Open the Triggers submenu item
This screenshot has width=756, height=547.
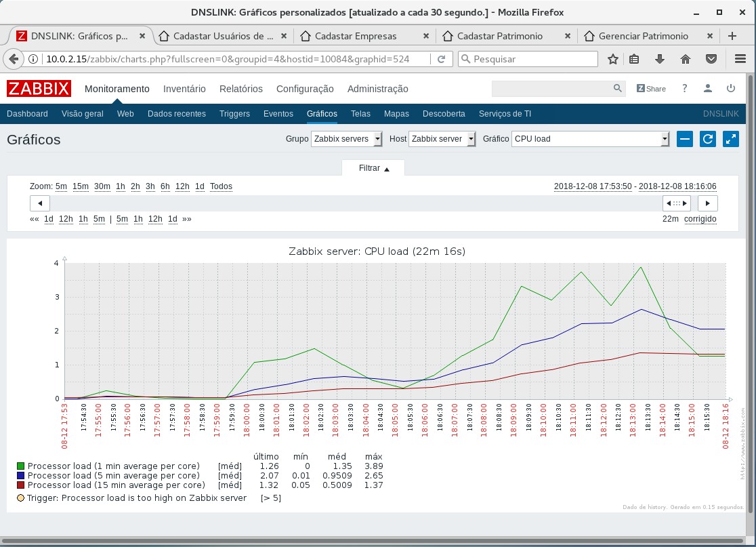point(234,114)
